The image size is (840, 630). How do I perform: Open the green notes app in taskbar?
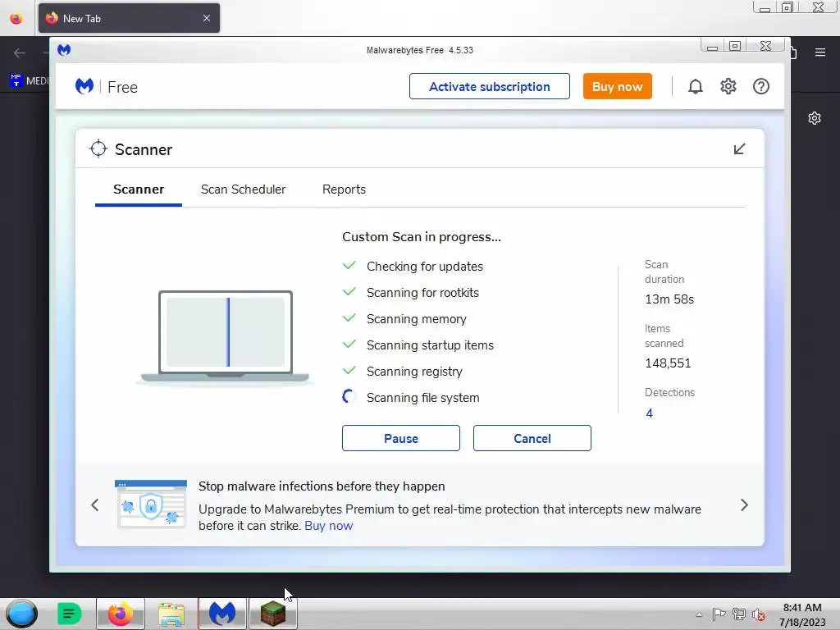point(69,614)
